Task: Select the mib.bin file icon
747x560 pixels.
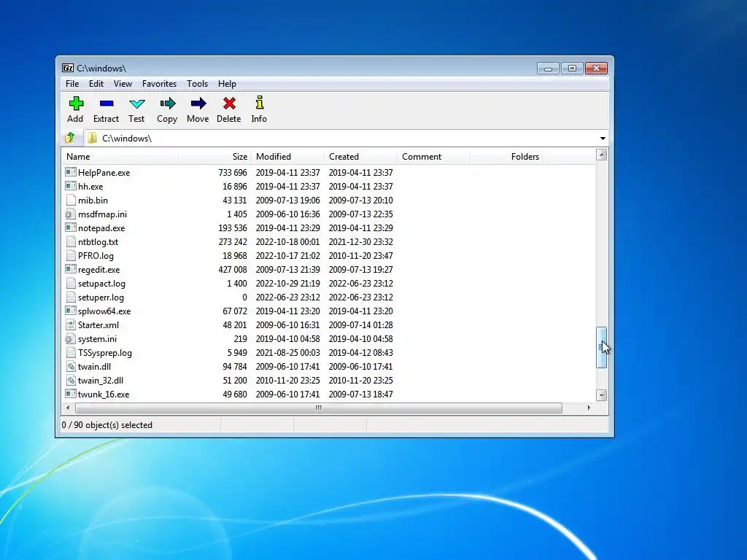Action: 71,200
